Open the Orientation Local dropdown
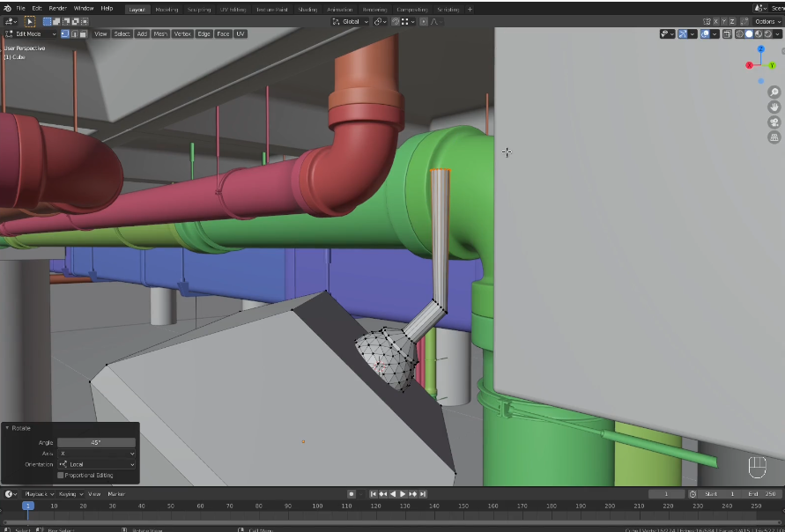The width and height of the screenshot is (785, 532). click(97, 464)
